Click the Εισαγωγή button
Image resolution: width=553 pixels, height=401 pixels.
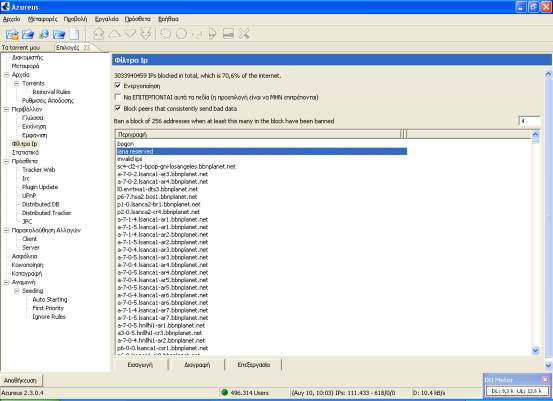pyautogui.click(x=140, y=365)
